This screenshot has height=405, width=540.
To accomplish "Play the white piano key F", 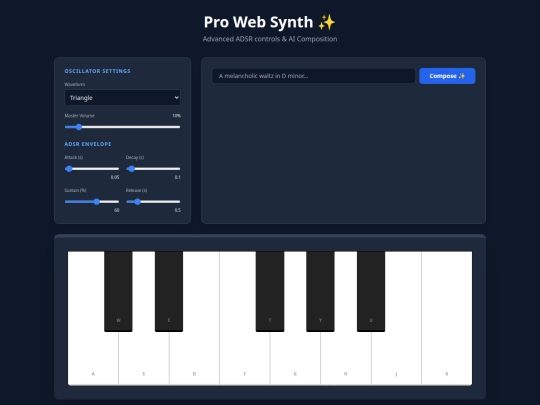I will coord(245,358).
